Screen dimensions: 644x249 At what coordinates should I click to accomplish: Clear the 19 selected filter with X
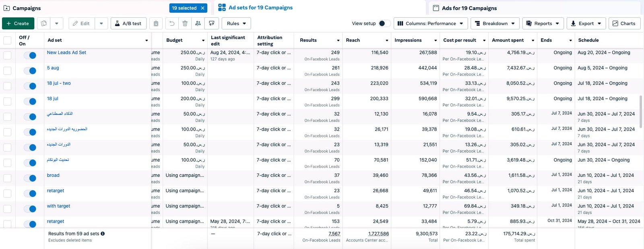tap(202, 8)
